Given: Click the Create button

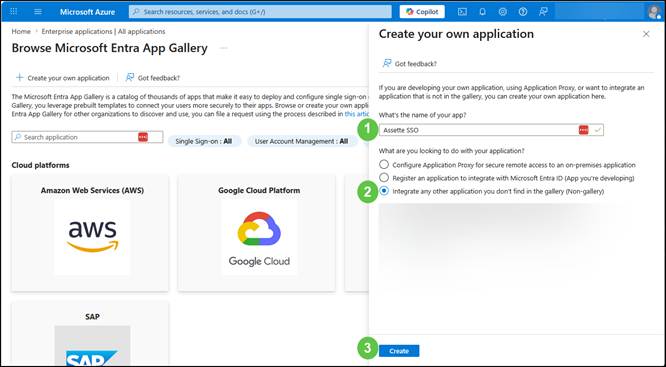Looking at the screenshot, I should point(399,351).
